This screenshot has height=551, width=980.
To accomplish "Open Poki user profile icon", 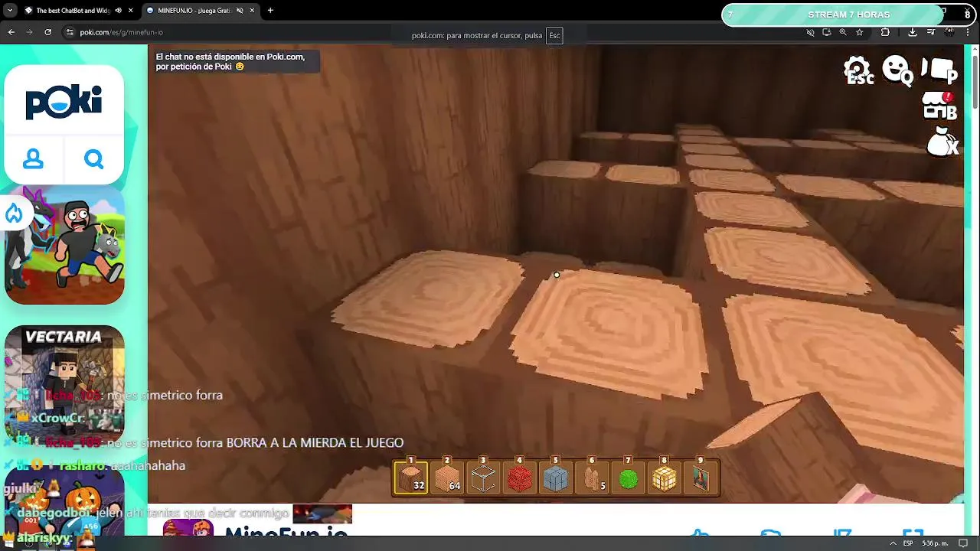I will coord(33,159).
